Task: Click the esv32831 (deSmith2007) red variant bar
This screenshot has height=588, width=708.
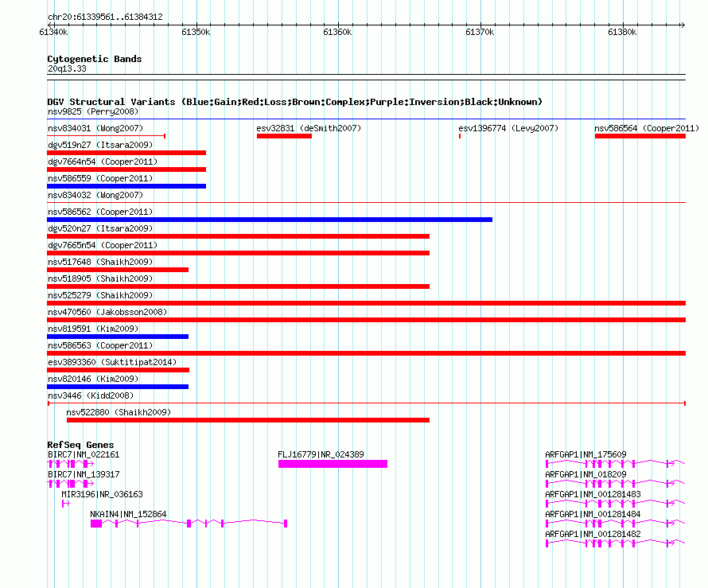Action: coord(284,136)
